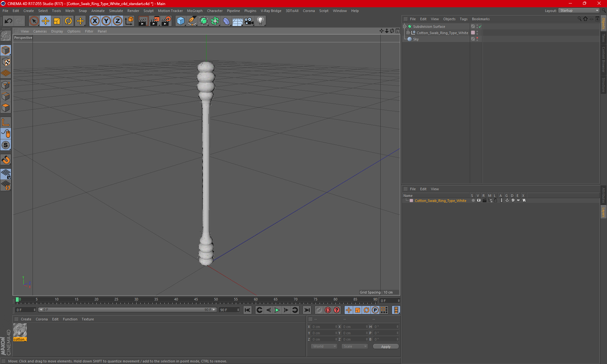Toggle X axis lock

pyautogui.click(x=95, y=21)
